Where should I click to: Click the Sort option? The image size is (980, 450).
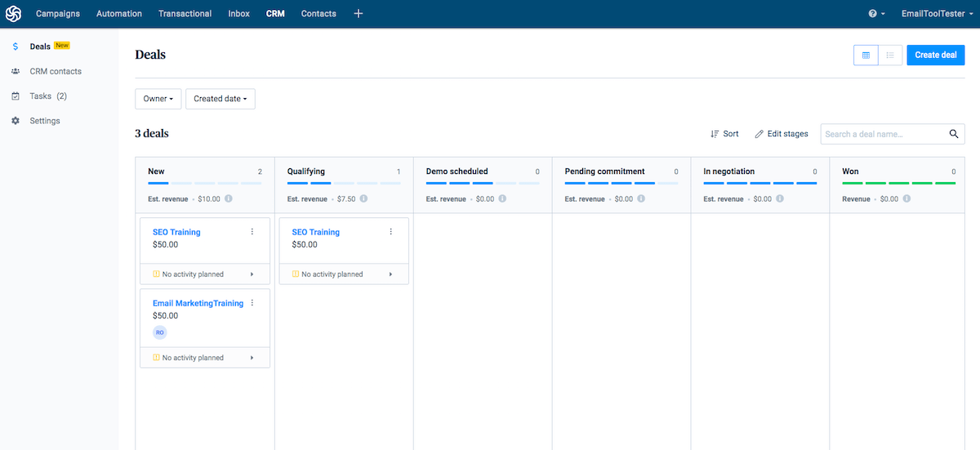pos(724,134)
